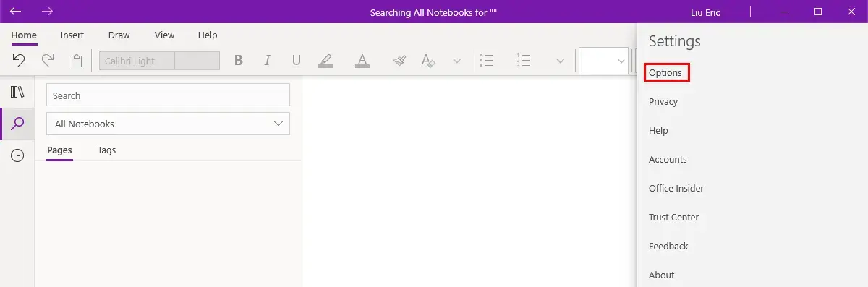Viewport: 868px width, 287px height.
Task: Toggle underline formatting
Action: click(x=296, y=61)
